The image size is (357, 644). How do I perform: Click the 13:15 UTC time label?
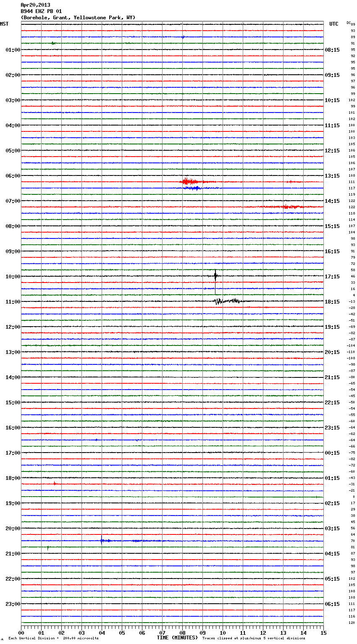click(x=332, y=176)
